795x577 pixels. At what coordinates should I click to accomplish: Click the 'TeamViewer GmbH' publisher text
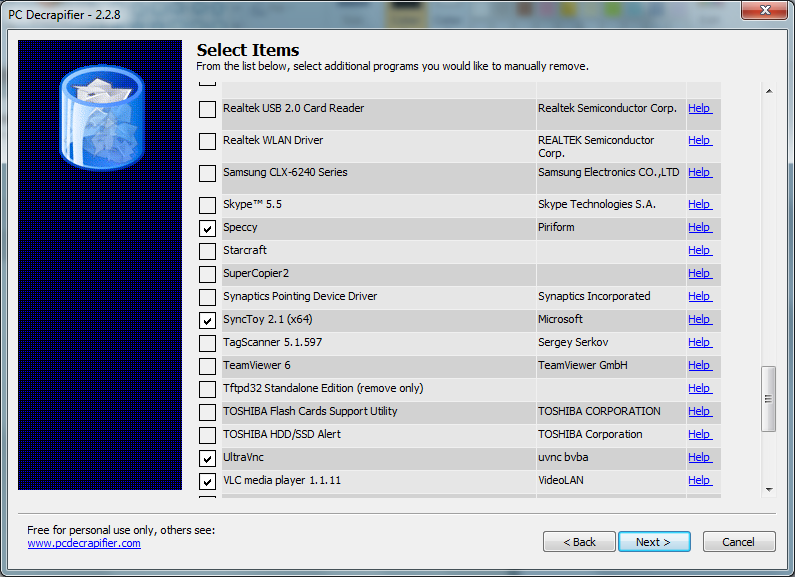583,365
